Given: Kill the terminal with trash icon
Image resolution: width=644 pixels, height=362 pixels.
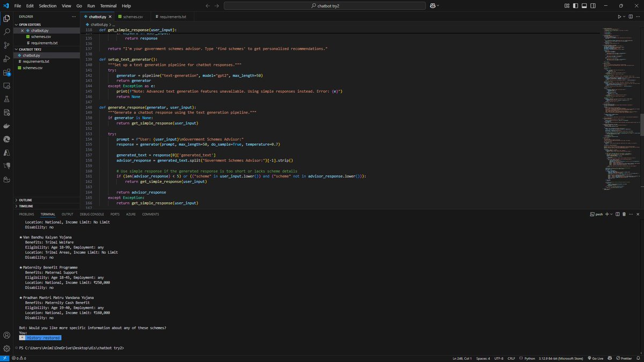Looking at the screenshot, I should click(x=624, y=214).
